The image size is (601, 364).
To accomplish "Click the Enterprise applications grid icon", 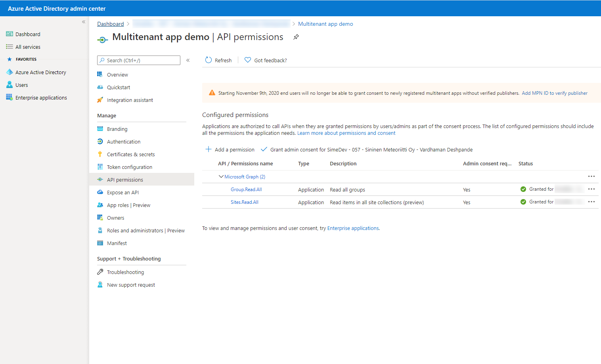I will (x=10, y=98).
